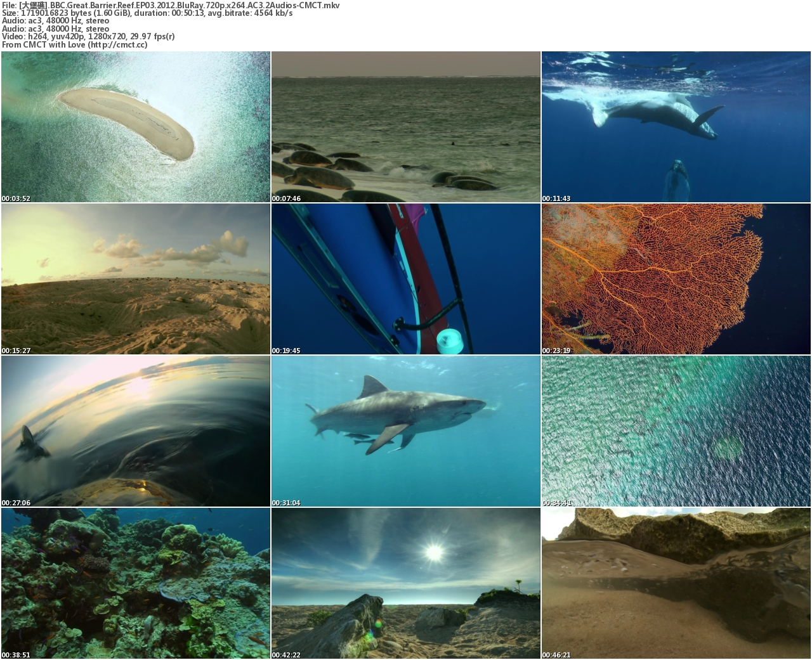Click the 00:23:19 timestamp label
This screenshot has height=660, width=812.
click(x=556, y=351)
